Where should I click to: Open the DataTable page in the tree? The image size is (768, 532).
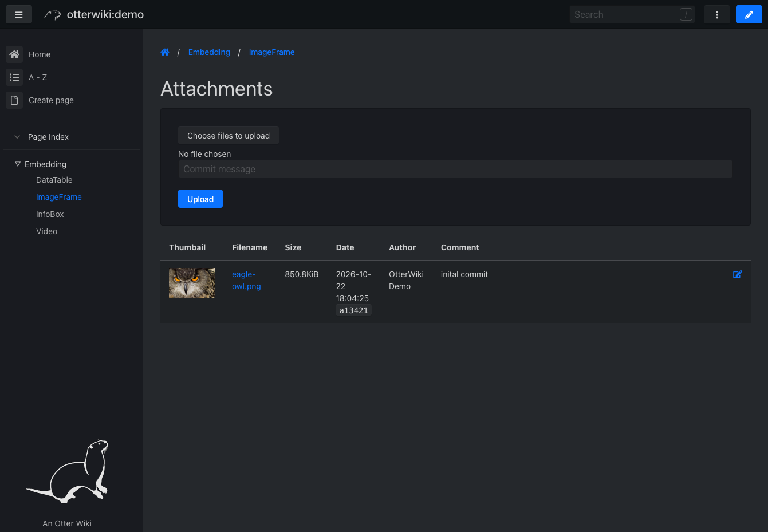54,180
